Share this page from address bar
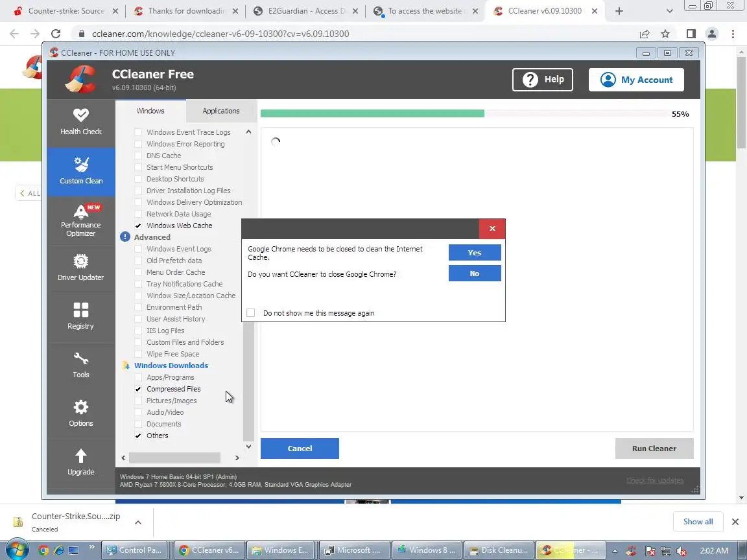The height and width of the screenshot is (560, 747). pyautogui.click(x=644, y=33)
